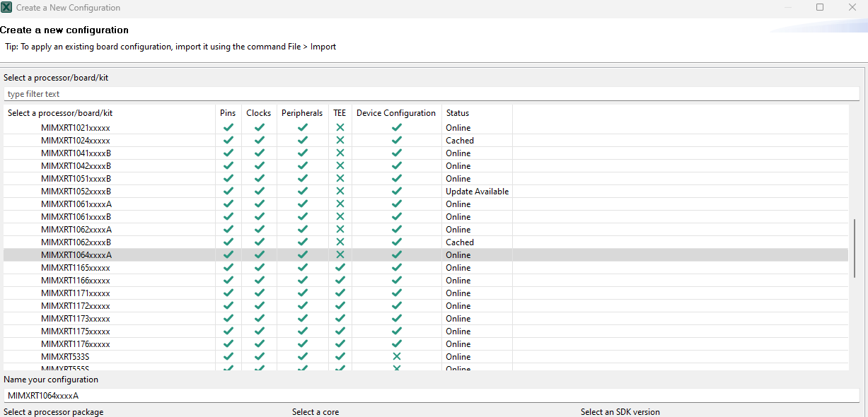
Task: Click the Status column header
Action: tap(477, 113)
